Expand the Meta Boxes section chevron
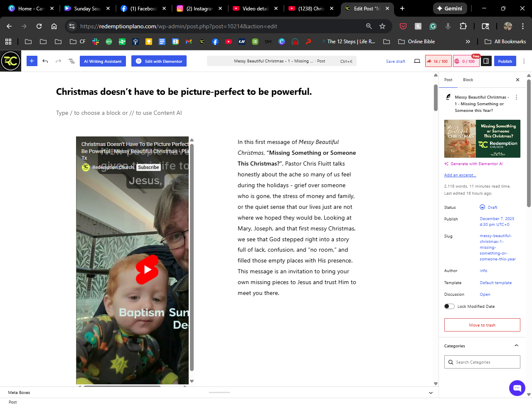This screenshot has height=406, width=532. [x=431, y=393]
